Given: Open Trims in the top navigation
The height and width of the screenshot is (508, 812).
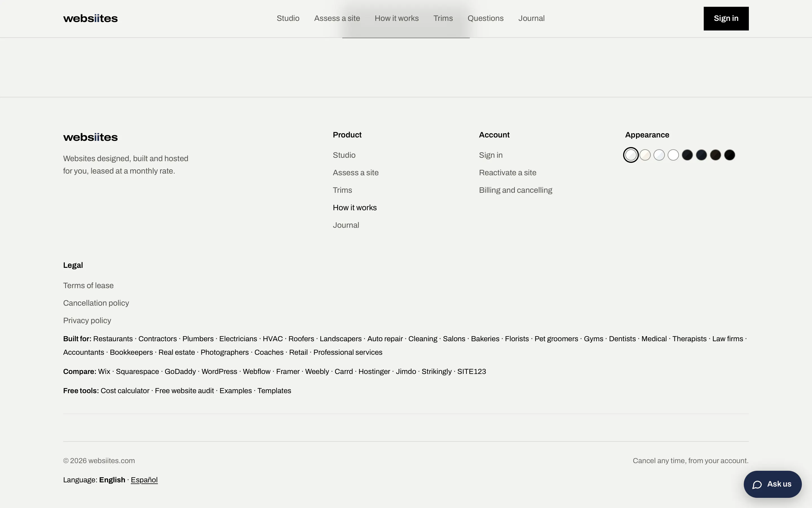Looking at the screenshot, I should point(443,18).
